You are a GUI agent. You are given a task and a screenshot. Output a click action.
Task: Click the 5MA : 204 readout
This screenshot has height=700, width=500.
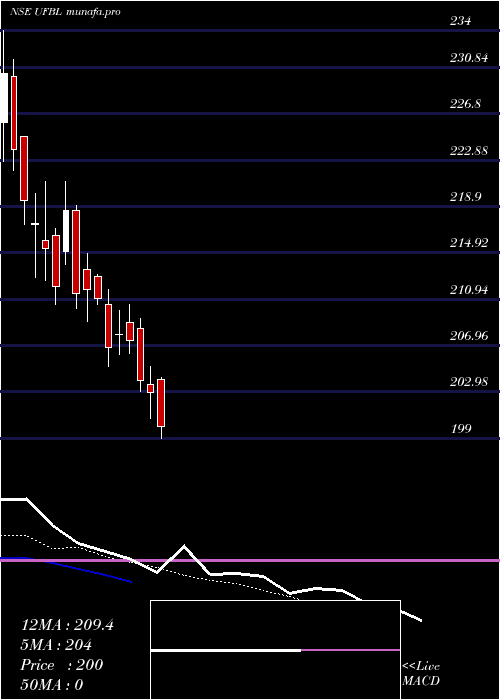56,645
